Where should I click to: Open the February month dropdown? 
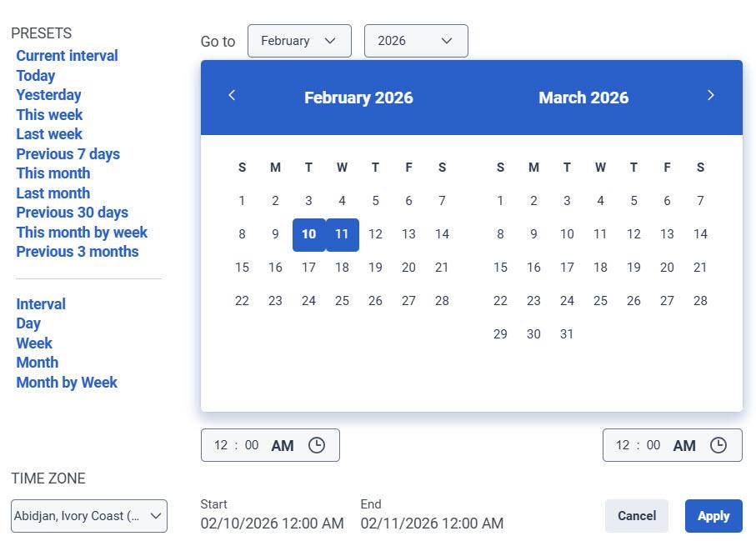click(x=299, y=40)
